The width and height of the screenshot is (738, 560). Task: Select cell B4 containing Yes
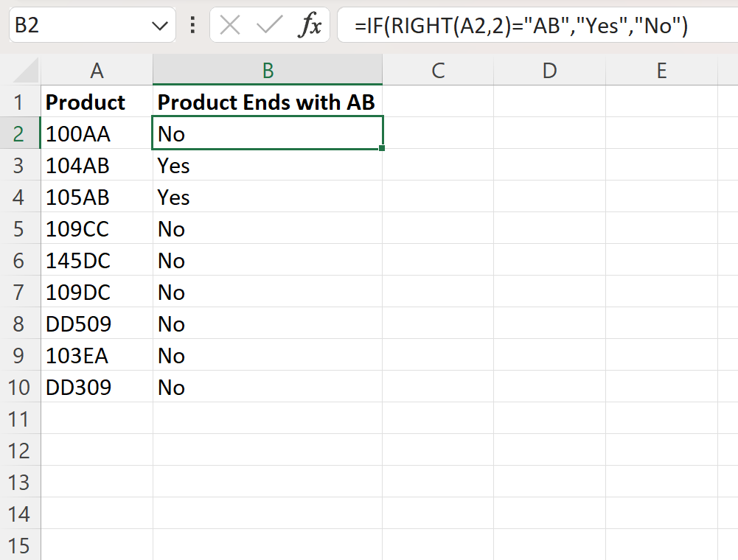point(267,197)
